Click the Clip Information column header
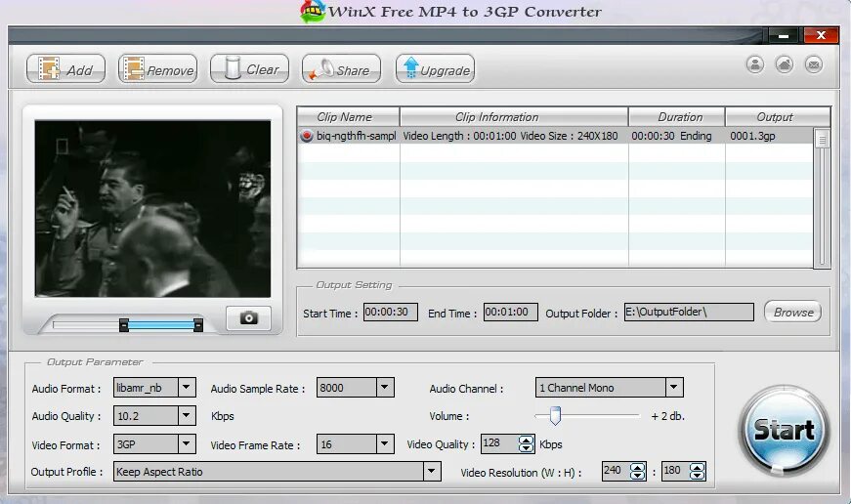Image resolution: width=851 pixels, height=504 pixels. click(x=514, y=116)
